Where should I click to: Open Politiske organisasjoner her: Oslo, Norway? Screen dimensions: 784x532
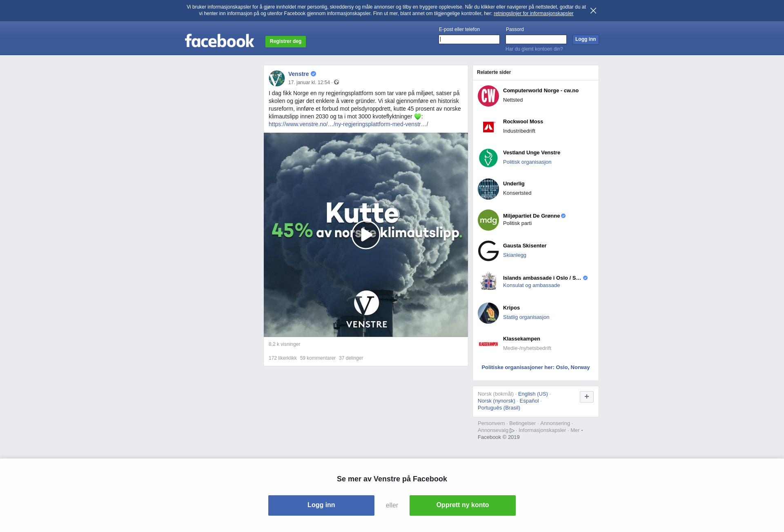tap(535, 367)
